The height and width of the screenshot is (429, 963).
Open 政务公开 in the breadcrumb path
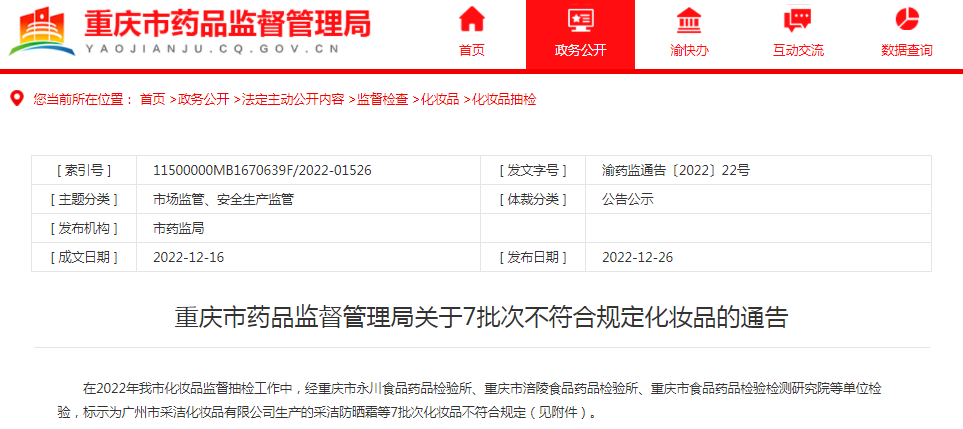203,99
